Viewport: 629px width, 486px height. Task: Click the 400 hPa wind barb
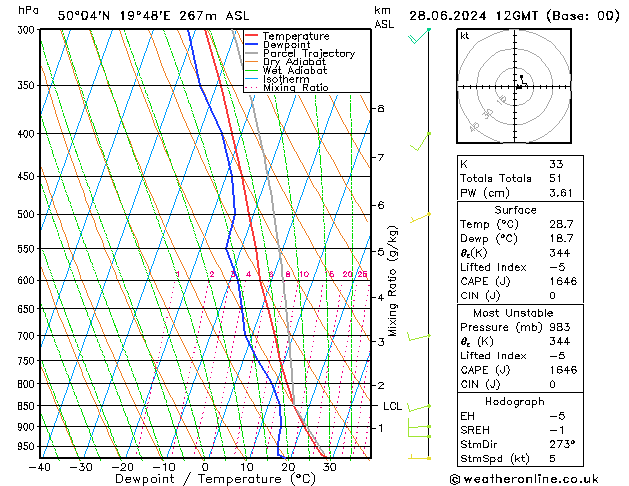(x=420, y=142)
